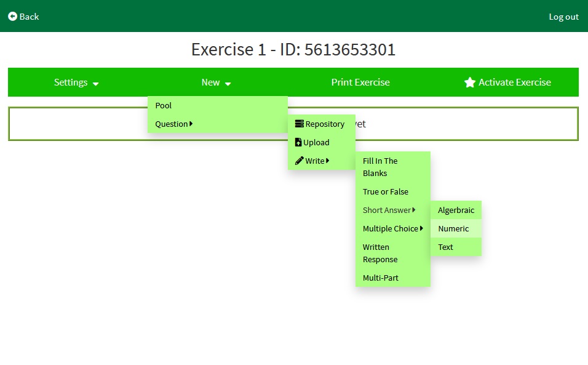Image resolution: width=588 pixels, height=365 pixels.
Task: Choose the Algerbraic short answer option
Action: (456, 210)
